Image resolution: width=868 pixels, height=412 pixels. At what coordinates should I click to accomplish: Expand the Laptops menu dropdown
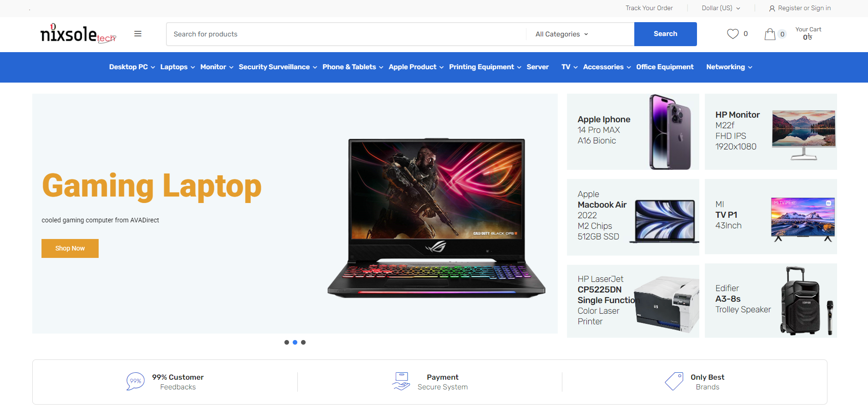pyautogui.click(x=177, y=67)
